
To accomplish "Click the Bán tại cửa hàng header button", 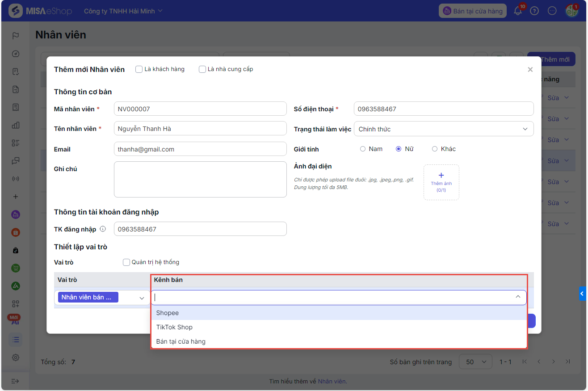I will tap(473, 11).
